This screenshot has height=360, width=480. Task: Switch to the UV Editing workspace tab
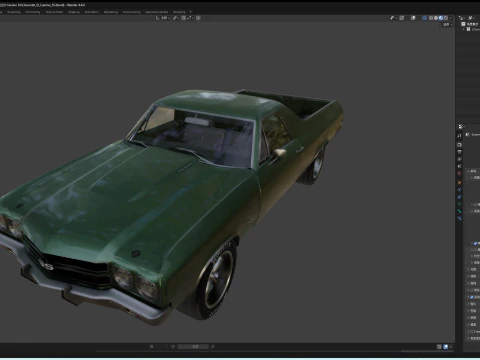click(x=32, y=12)
